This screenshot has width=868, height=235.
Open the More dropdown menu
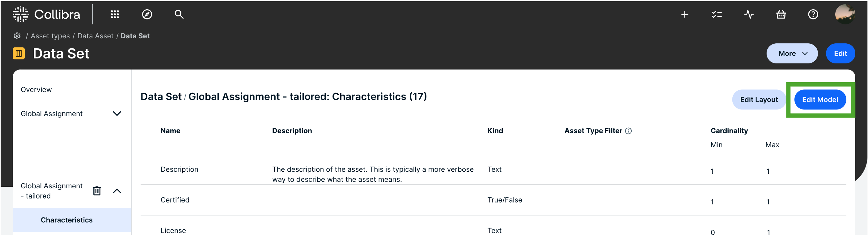pyautogui.click(x=792, y=53)
